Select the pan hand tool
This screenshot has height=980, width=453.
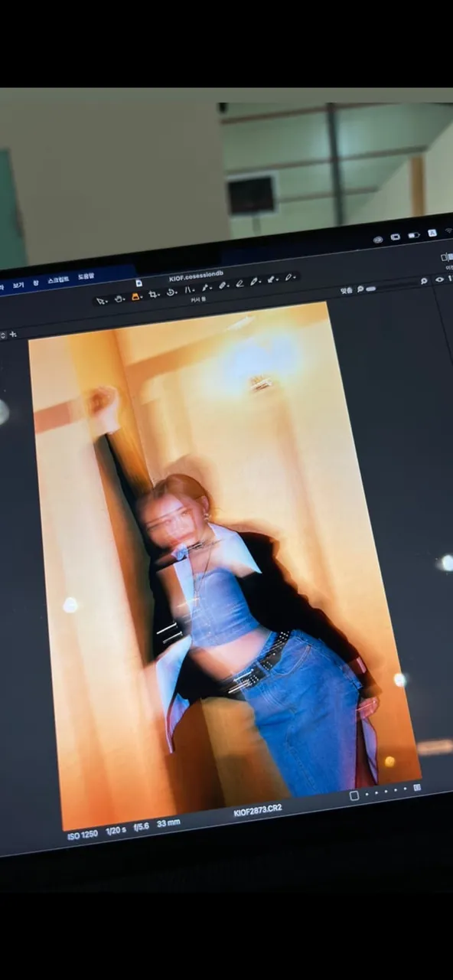click(119, 299)
